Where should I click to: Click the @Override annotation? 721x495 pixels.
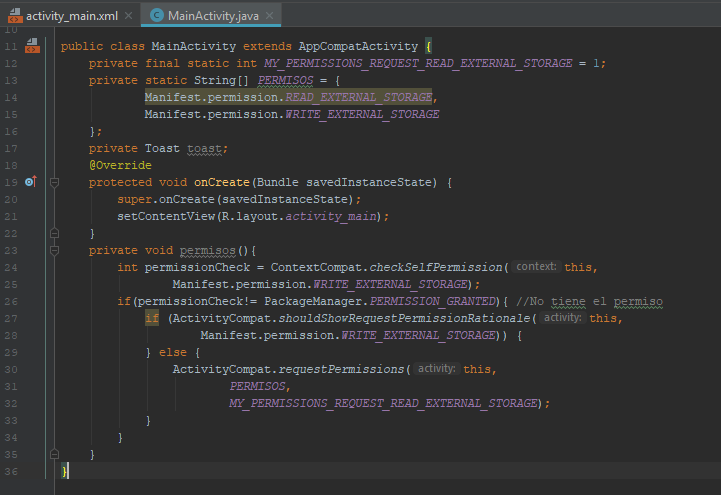click(120, 165)
